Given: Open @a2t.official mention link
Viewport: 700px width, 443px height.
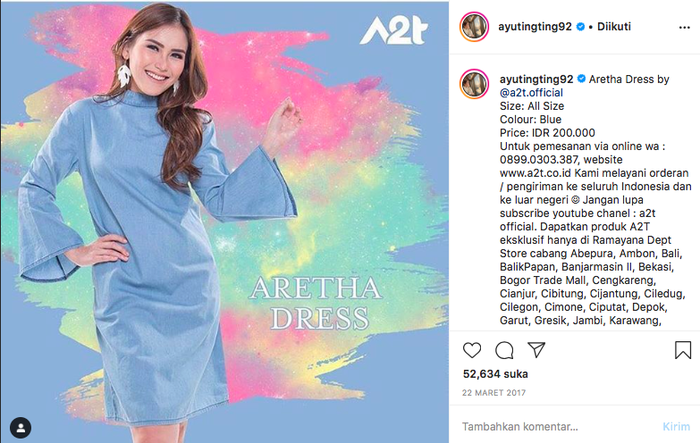Looking at the screenshot, I should tap(531, 92).
